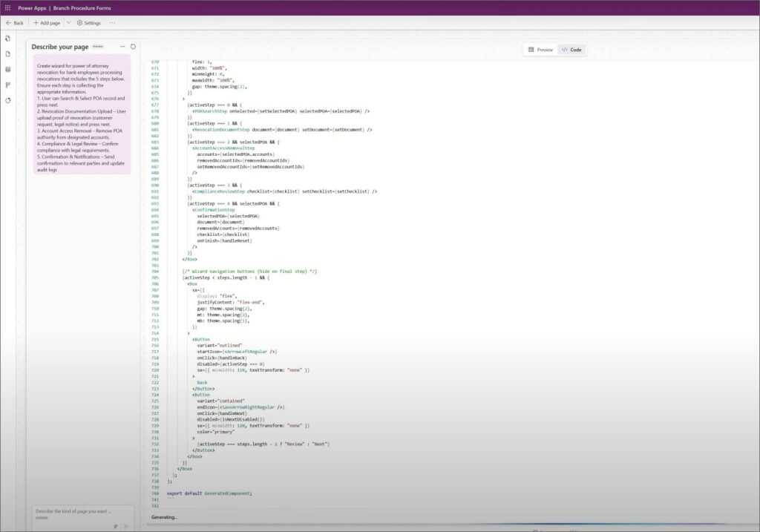This screenshot has width=760, height=532.
Task: Click the circular arrow icon in left rail
Action: [7, 100]
